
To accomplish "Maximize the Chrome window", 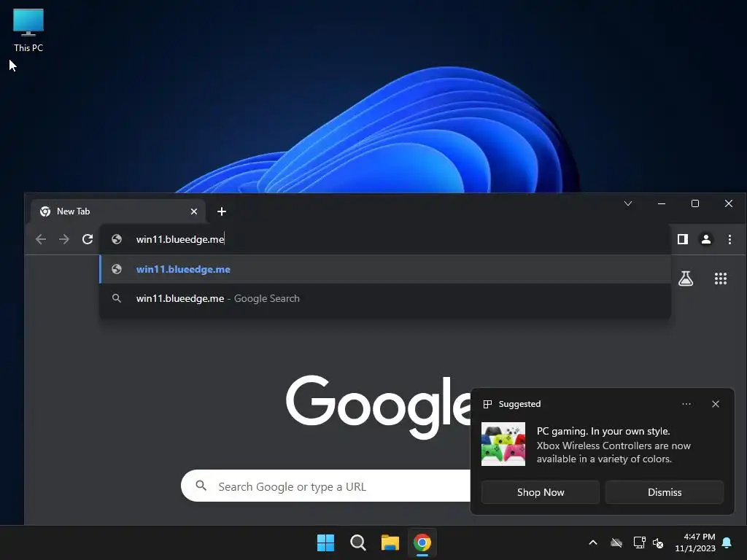I will (x=695, y=204).
